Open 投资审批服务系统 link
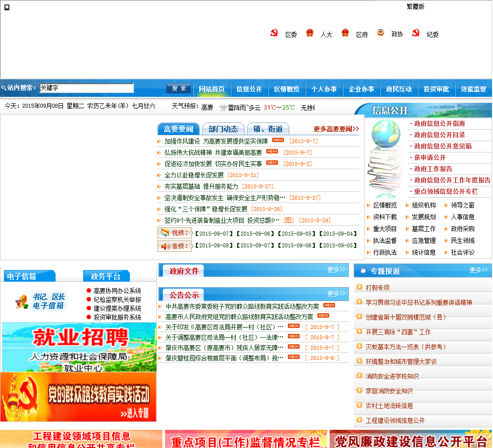The width and height of the screenshot is (493, 448). pyautogui.click(x=117, y=317)
